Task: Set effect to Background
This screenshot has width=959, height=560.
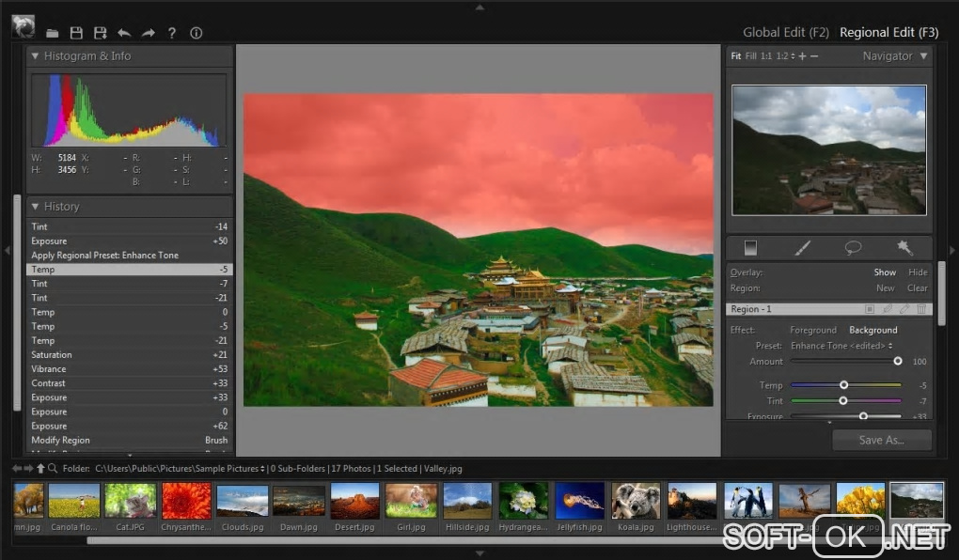Action: pos(873,330)
